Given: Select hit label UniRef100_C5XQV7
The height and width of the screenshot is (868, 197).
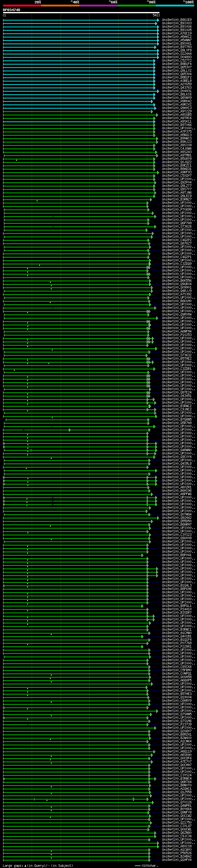Looking at the screenshot, I should coord(177,176).
